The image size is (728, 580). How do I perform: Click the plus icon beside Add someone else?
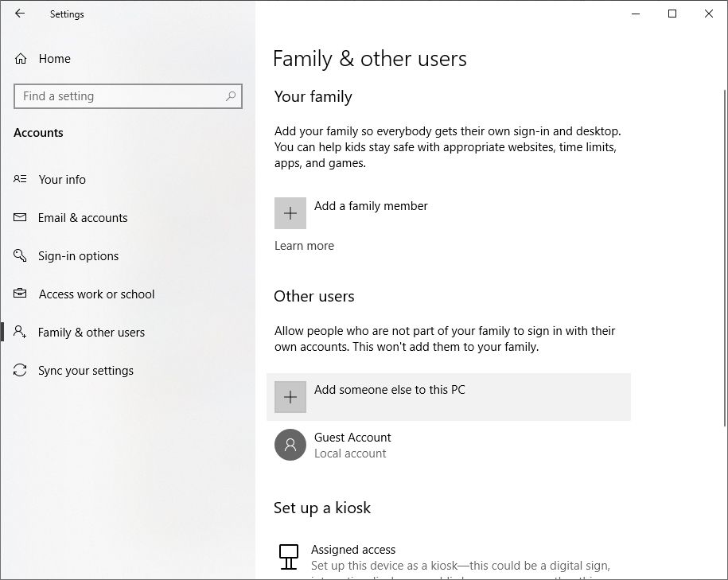click(290, 396)
